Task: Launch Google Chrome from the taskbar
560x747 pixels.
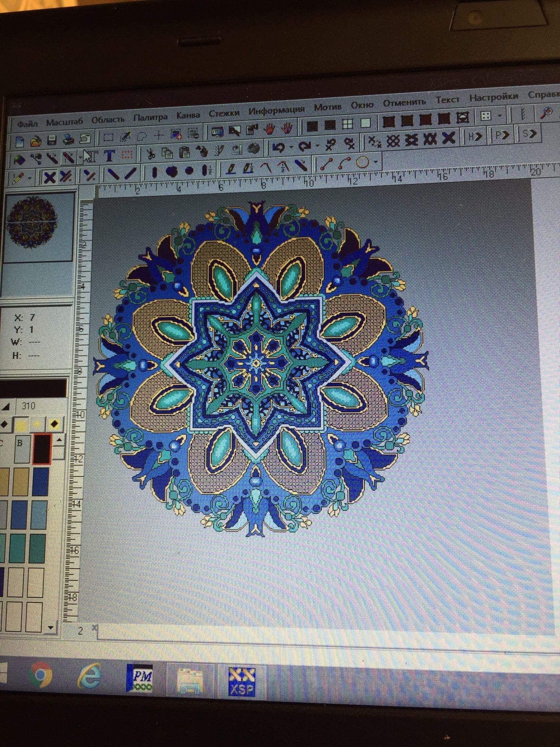Action: tap(40, 675)
